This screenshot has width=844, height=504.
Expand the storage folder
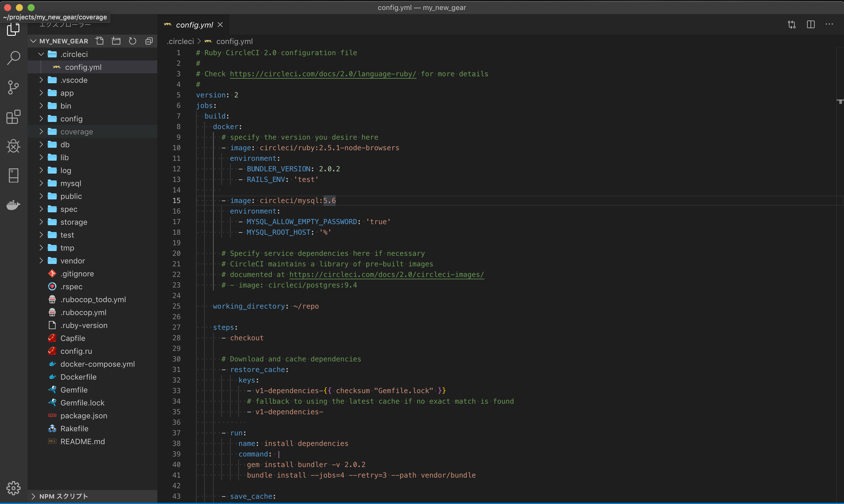point(41,222)
